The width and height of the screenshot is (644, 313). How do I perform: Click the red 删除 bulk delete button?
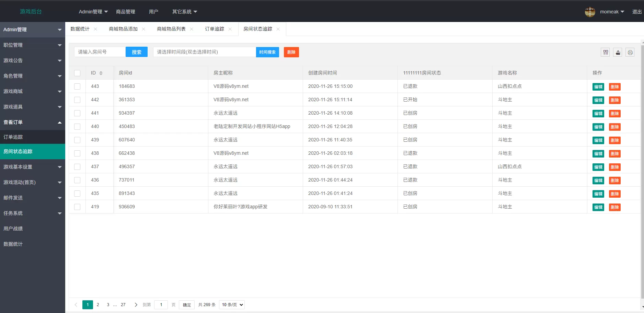tap(291, 52)
